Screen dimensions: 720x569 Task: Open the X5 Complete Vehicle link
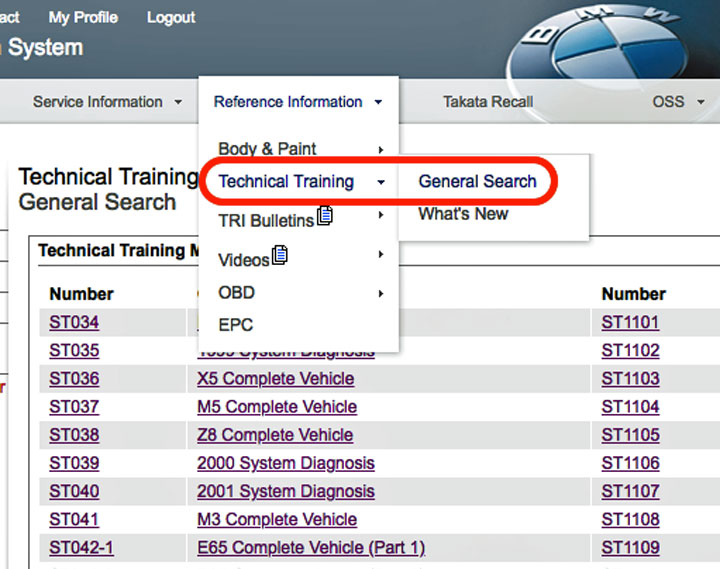[x=275, y=379]
